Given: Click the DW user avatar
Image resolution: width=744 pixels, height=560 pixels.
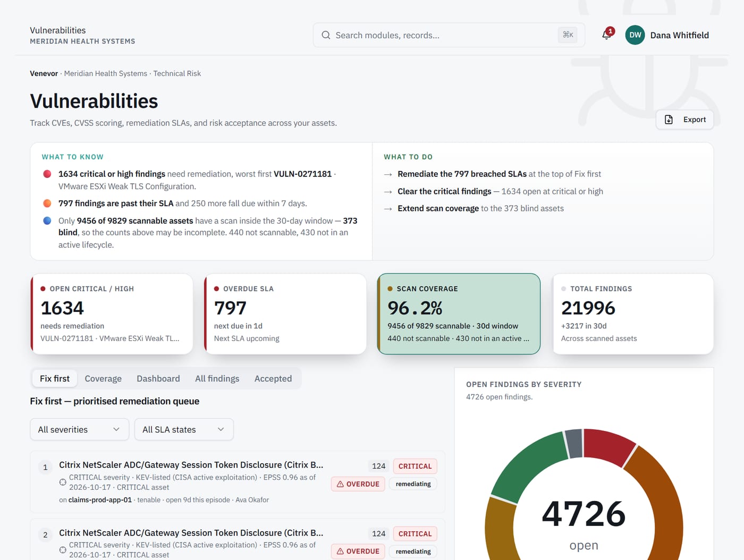Looking at the screenshot, I should pos(635,35).
